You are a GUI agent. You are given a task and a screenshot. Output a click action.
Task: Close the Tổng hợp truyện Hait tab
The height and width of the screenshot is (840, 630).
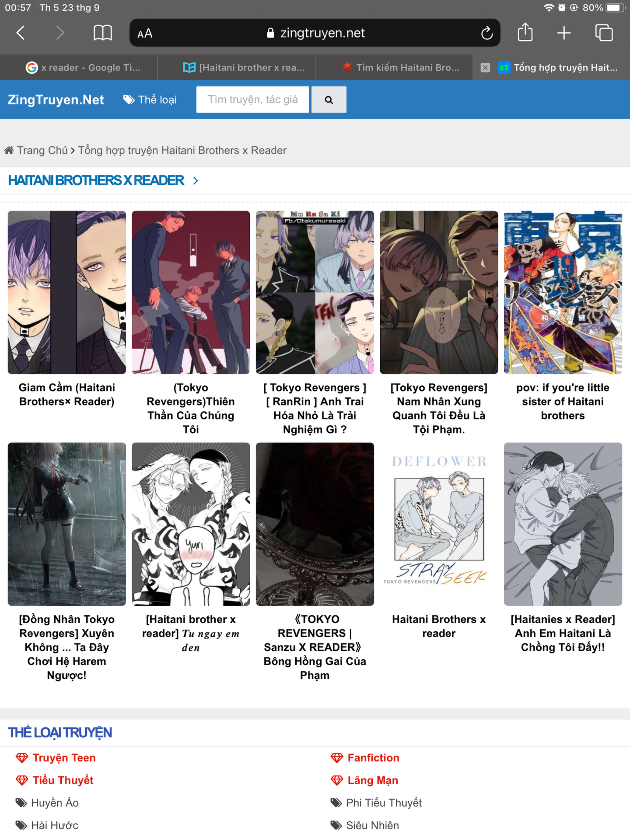[485, 67]
